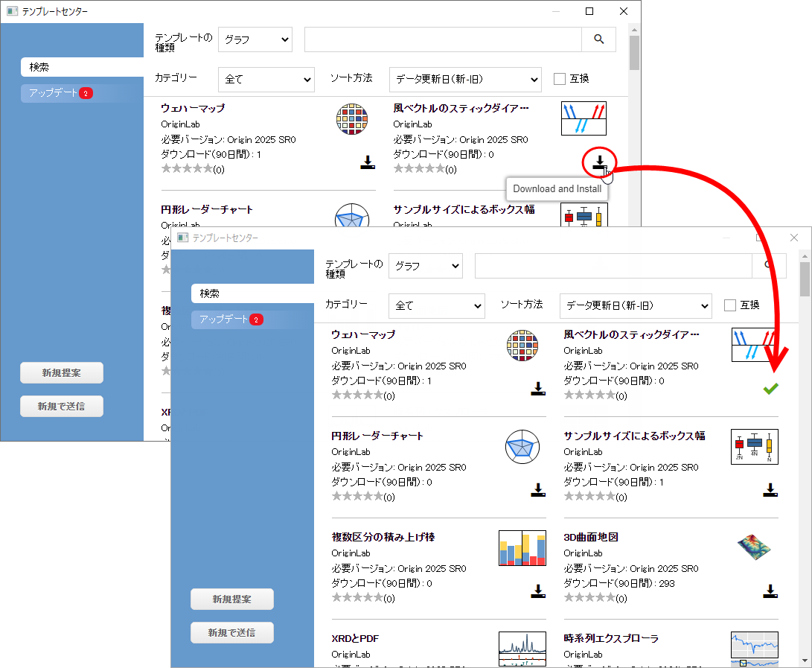Open サンプルサイズによるボックス幅 title in front window
The image size is (812, 668).
(634, 436)
